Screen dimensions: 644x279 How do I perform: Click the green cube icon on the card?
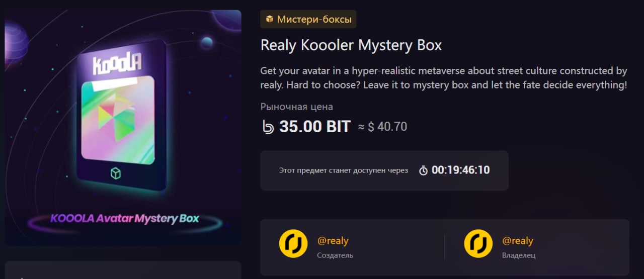click(116, 174)
